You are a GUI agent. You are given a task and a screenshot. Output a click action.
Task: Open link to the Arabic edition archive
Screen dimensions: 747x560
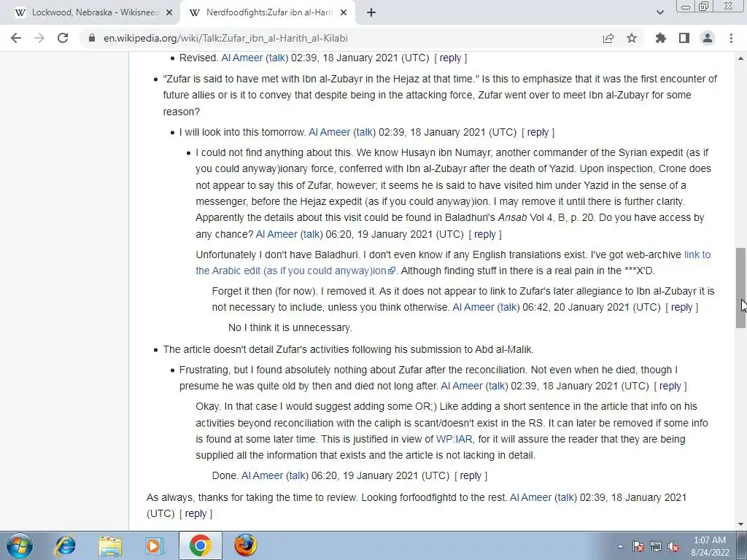point(453,262)
